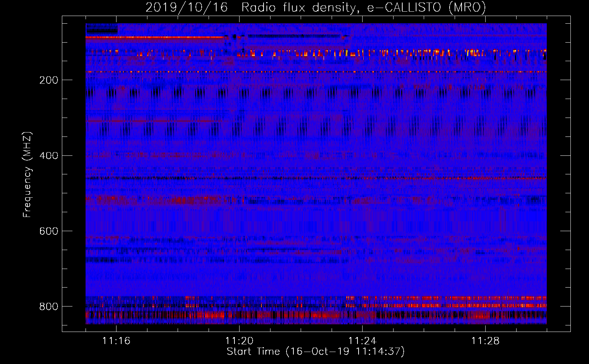Click the 11:16 time tick label
The width and height of the screenshot is (589, 364).
pos(116,341)
